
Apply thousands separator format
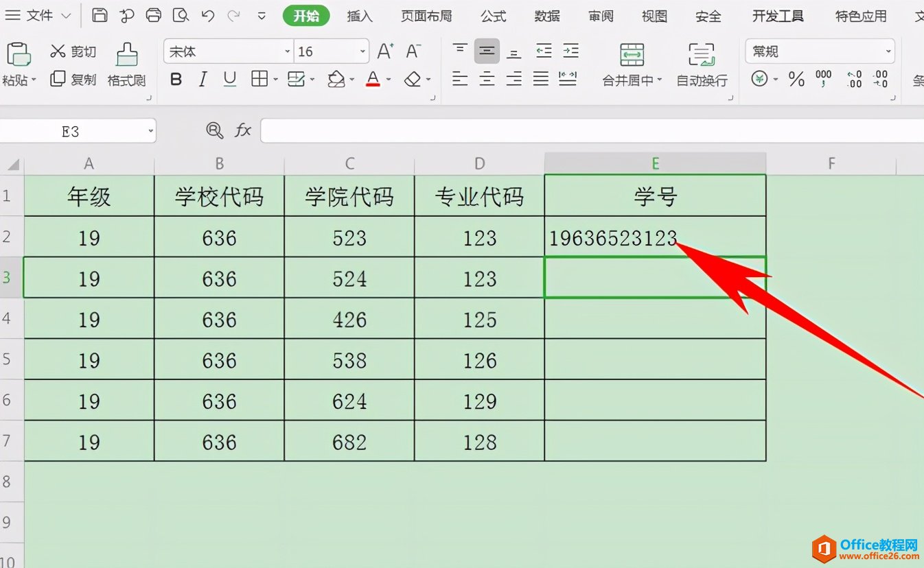pos(824,80)
